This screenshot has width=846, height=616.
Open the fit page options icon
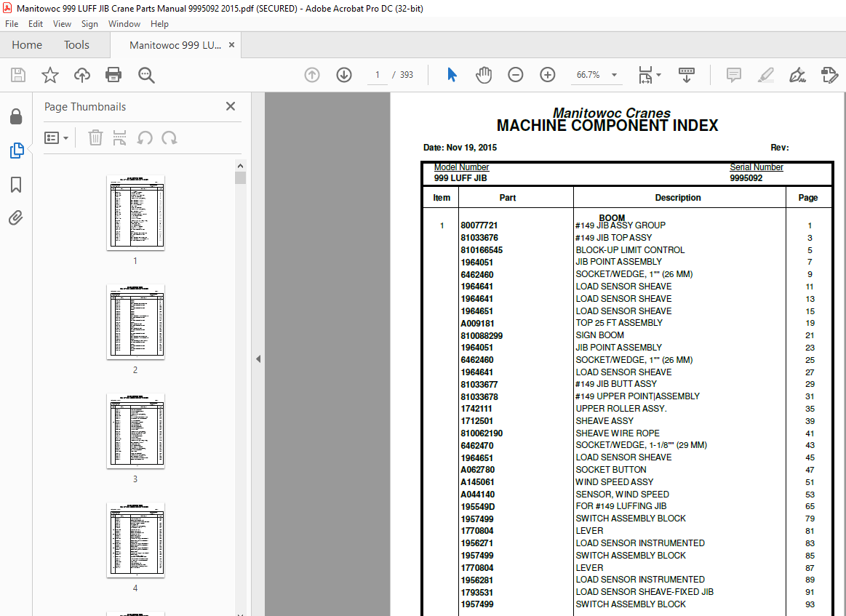pos(645,75)
